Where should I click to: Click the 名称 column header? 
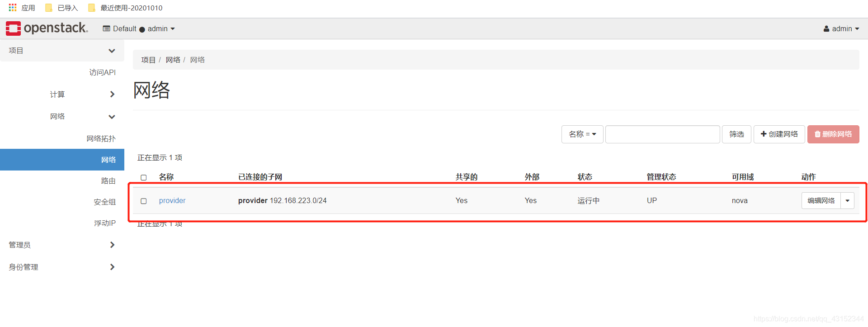point(166,177)
